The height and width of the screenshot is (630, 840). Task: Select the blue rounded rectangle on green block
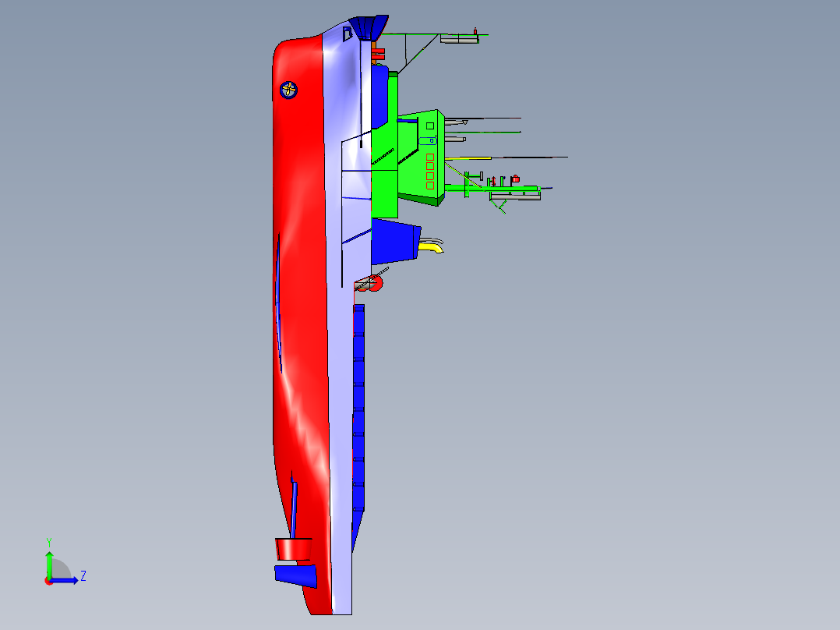point(428,141)
